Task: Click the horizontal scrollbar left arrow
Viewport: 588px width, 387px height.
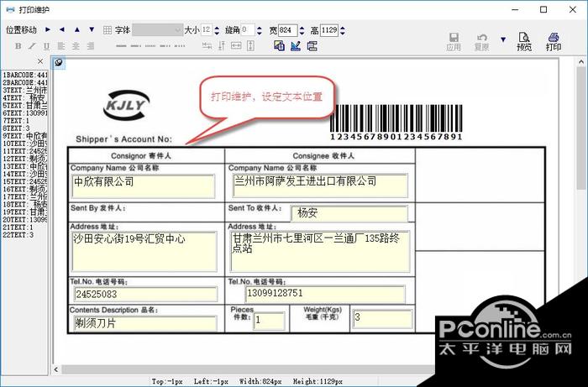Action: pos(56,369)
